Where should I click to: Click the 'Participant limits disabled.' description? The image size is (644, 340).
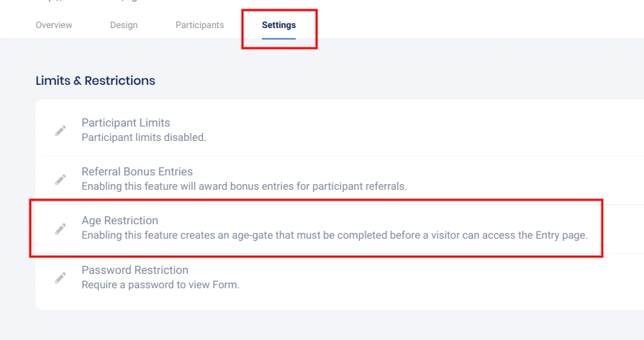point(143,137)
